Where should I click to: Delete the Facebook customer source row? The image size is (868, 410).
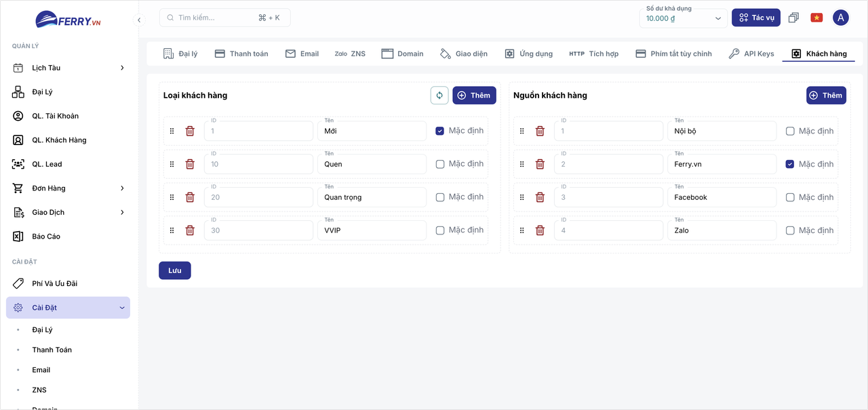tap(540, 197)
